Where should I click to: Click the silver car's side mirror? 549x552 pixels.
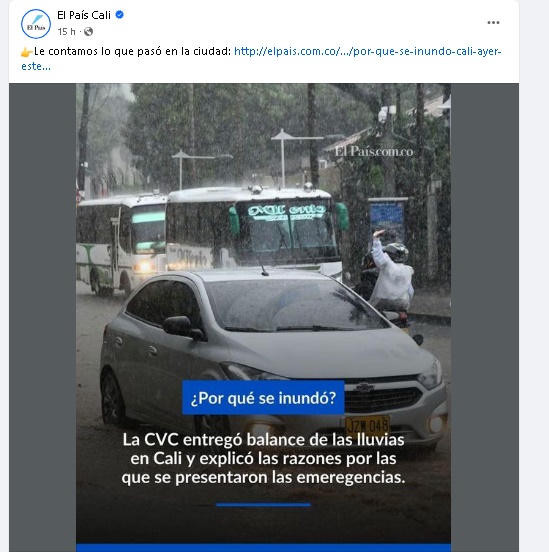[182, 327]
